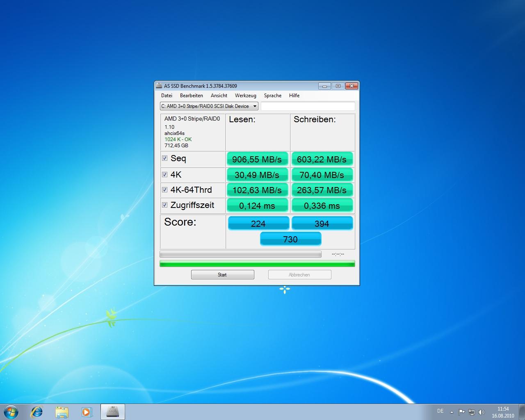
Task: Click the AS SSD title bar drive icon
Action: coord(159,86)
